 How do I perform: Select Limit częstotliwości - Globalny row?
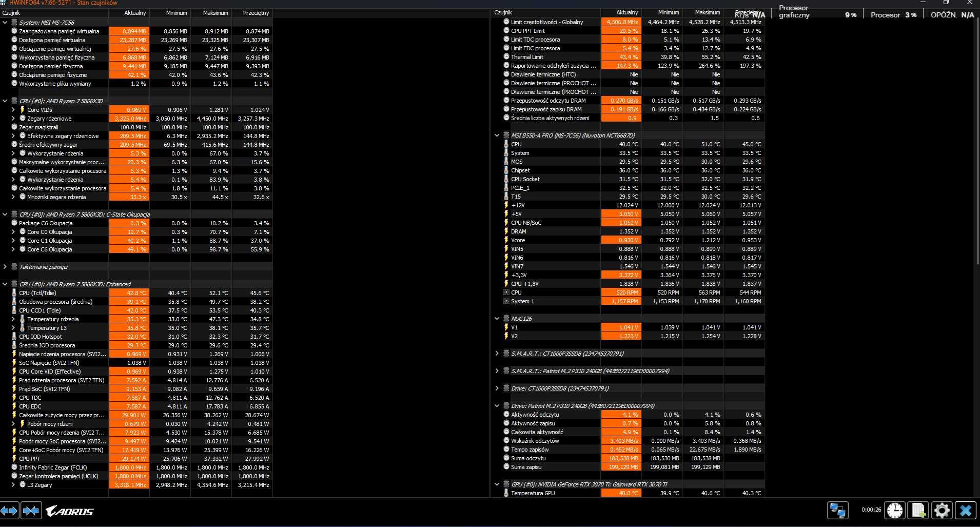tap(629, 22)
